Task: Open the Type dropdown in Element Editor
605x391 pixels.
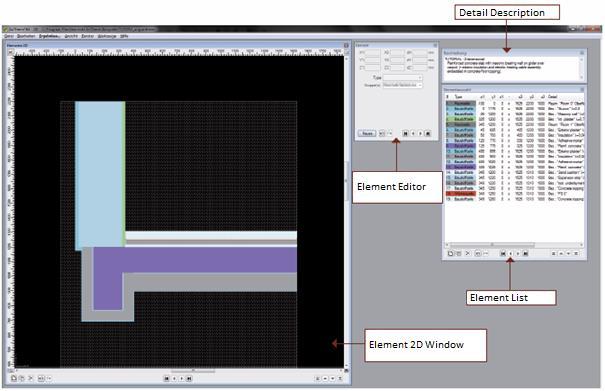Action: coord(402,78)
